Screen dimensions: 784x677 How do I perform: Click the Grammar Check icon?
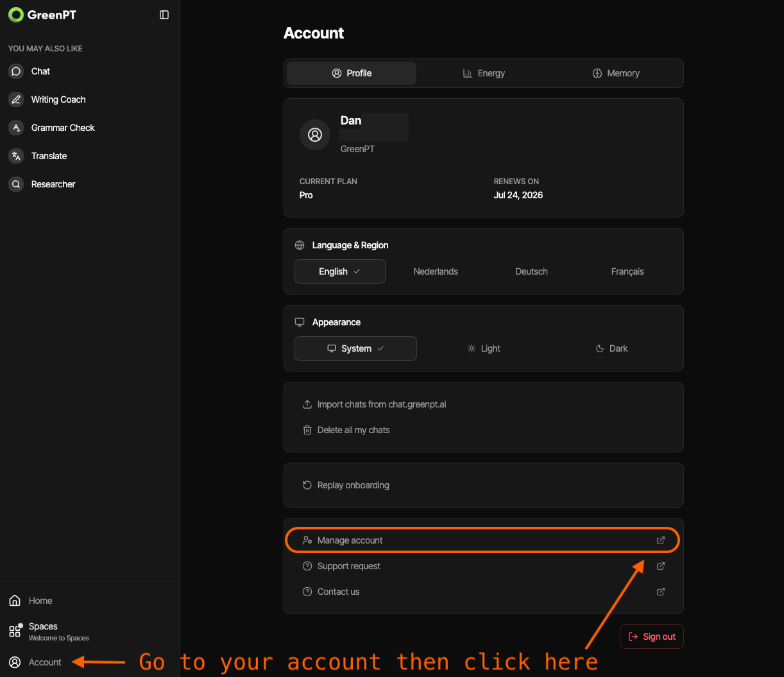click(16, 128)
